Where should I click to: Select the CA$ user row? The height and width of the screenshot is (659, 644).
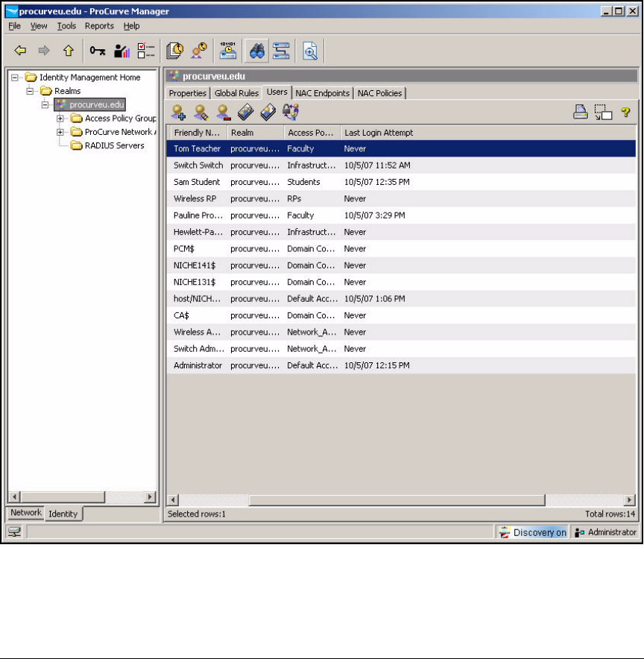pos(401,315)
